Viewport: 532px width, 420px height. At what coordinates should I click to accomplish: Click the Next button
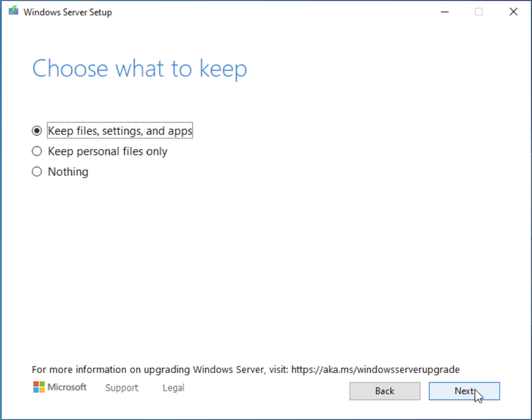tap(464, 391)
